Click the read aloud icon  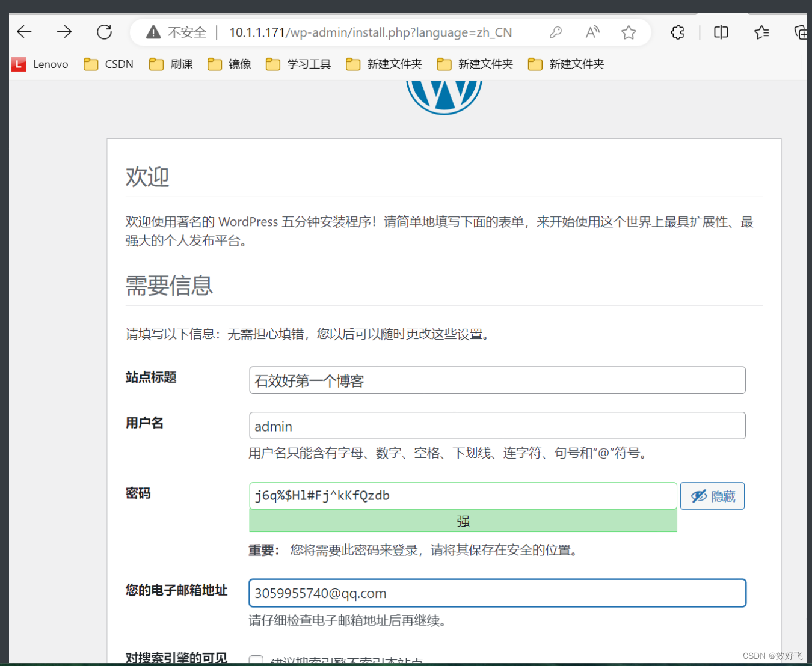592,32
